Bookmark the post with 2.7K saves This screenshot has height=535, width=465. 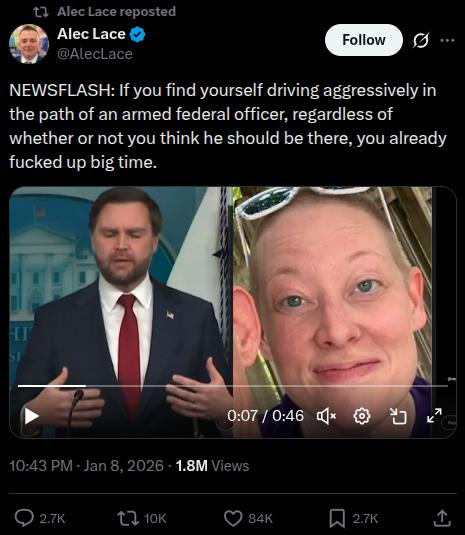coord(337,518)
